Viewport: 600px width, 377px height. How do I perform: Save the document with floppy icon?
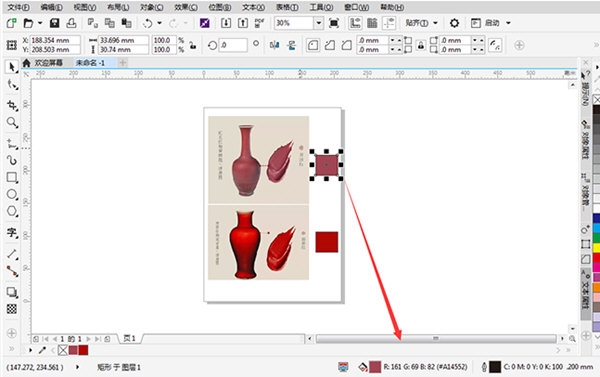[54, 23]
